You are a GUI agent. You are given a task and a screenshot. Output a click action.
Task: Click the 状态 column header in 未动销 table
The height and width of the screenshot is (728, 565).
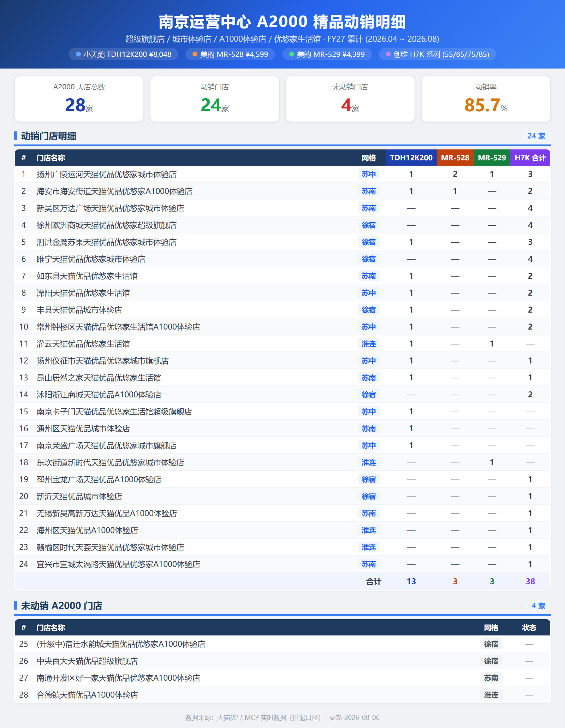(529, 628)
